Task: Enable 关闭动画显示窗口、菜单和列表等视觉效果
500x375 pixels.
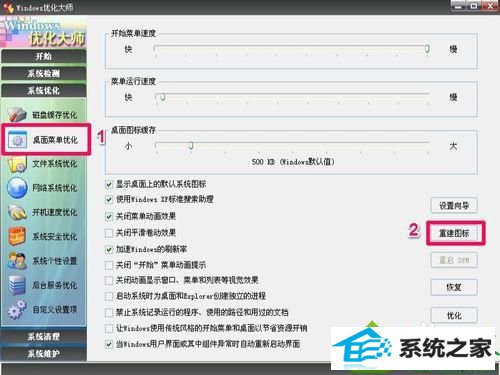Action: 109,280
